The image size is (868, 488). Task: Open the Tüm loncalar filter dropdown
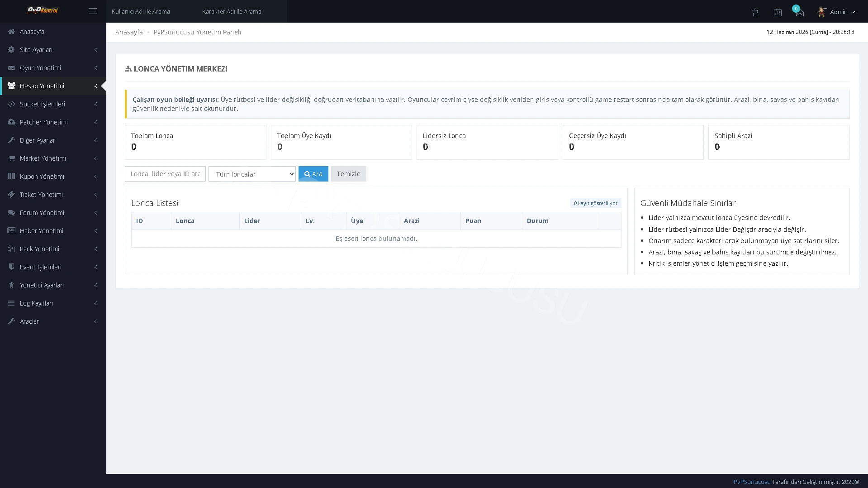(252, 174)
